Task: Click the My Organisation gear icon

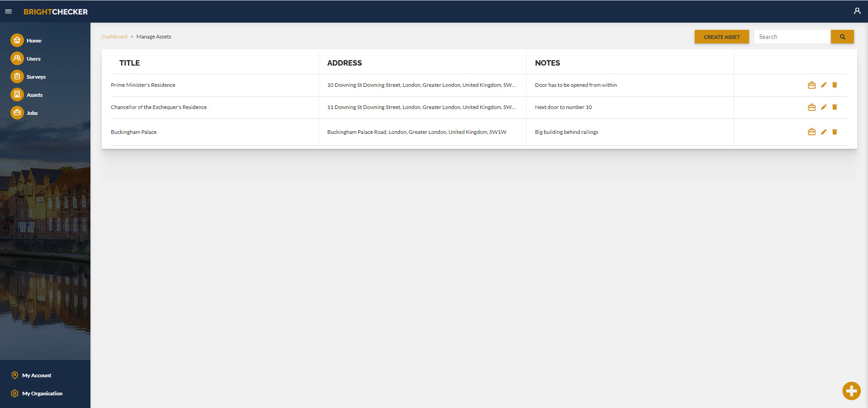Action: (x=14, y=394)
